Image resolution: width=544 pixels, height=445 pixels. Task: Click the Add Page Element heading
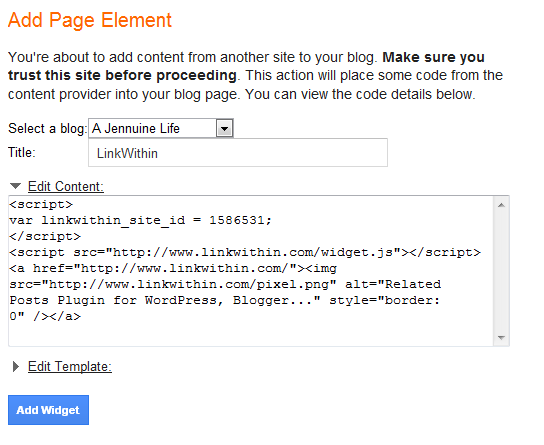tap(90, 20)
